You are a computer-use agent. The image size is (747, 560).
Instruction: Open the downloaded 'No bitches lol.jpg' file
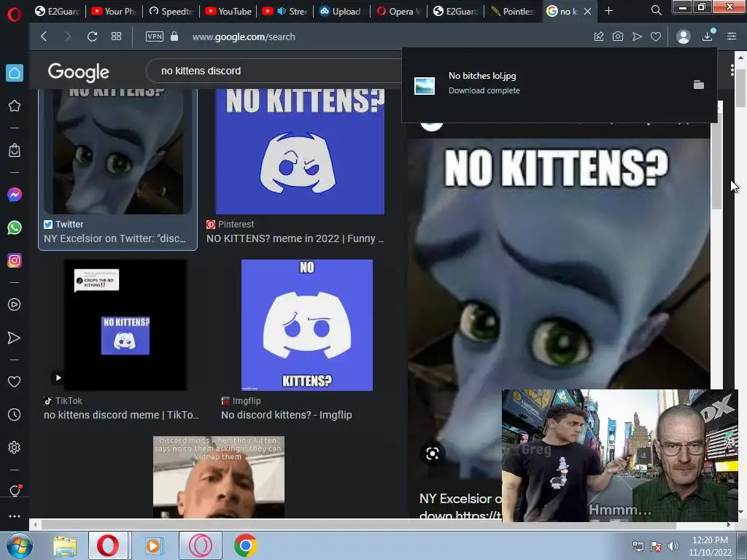pyautogui.click(x=482, y=76)
